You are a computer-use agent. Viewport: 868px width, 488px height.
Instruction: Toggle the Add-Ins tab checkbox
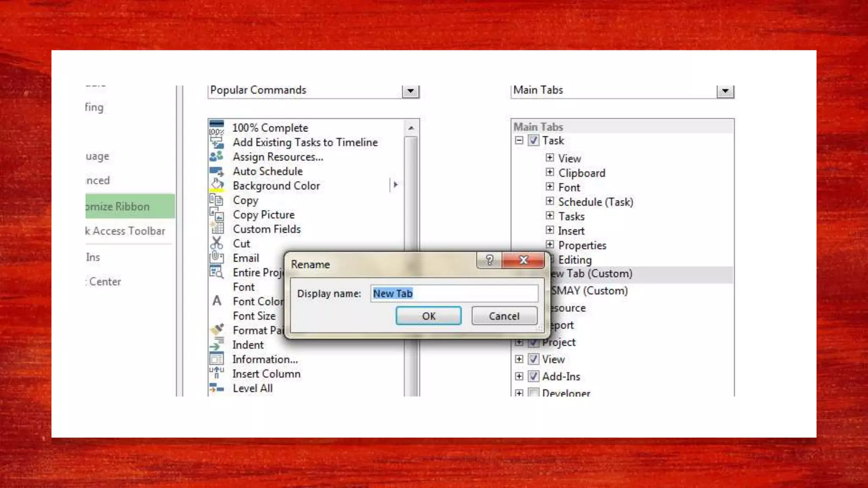pos(534,376)
